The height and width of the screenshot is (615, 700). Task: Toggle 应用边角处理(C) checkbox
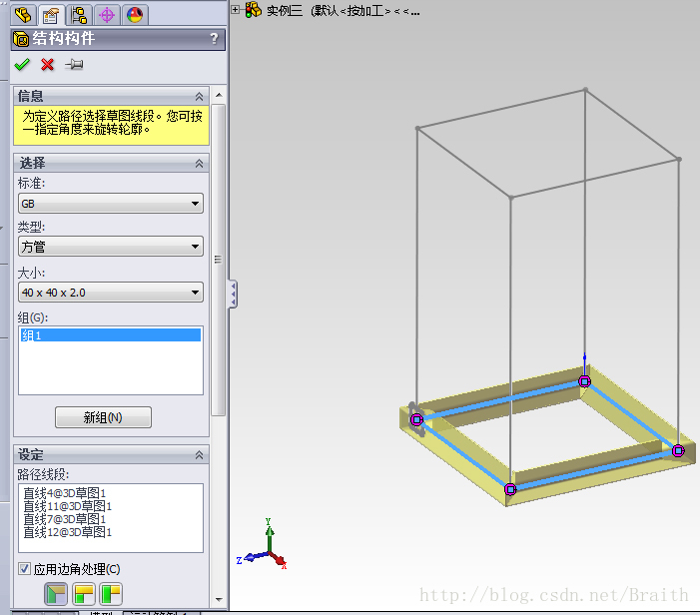pyautogui.click(x=24, y=569)
